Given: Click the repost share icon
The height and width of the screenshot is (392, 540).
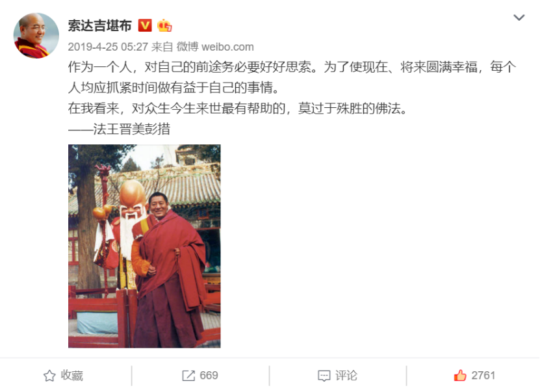Looking at the screenshot, I should click(188, 376).
